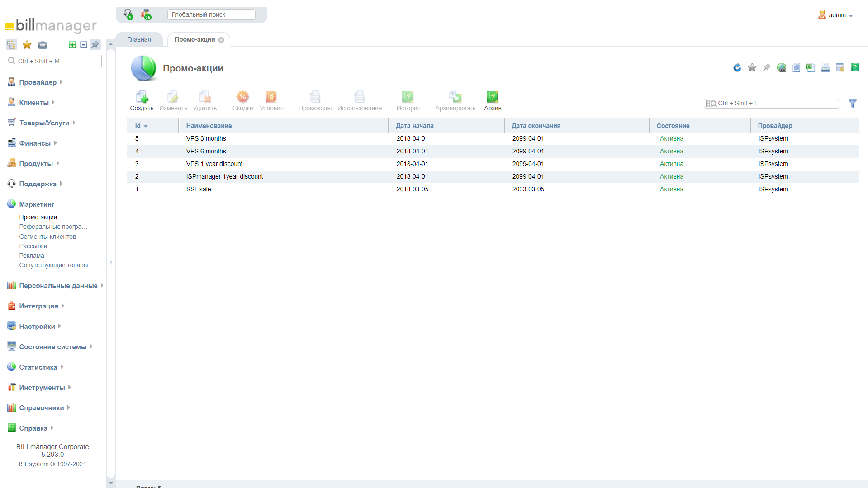Click the printer icon in the top-right toolbar
Viewport: 868px width, 488px height.
pos(825,68)
